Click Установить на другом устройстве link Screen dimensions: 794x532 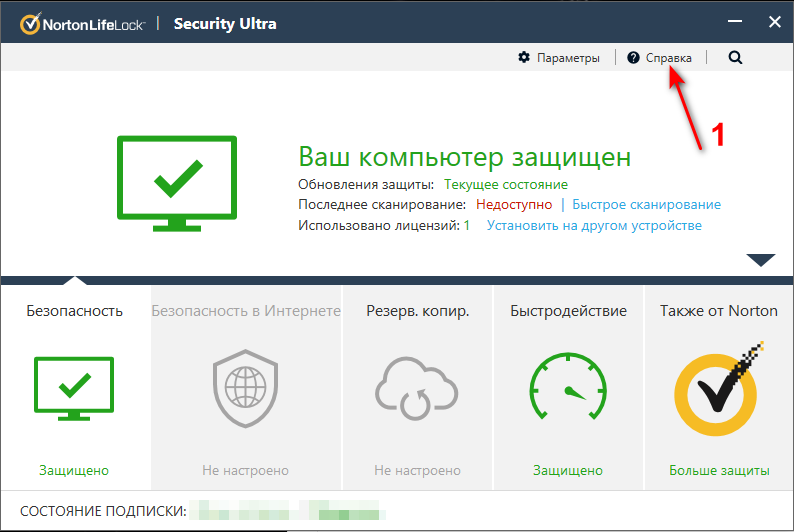594,226
